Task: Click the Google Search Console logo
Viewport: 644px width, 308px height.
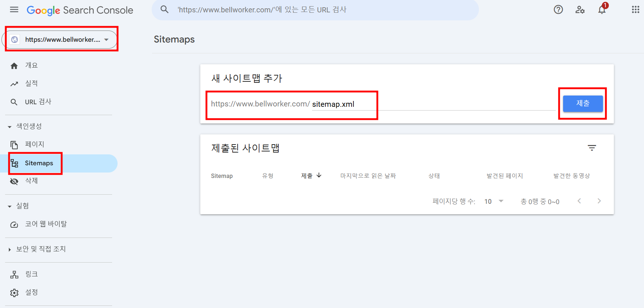Action: 80,10
